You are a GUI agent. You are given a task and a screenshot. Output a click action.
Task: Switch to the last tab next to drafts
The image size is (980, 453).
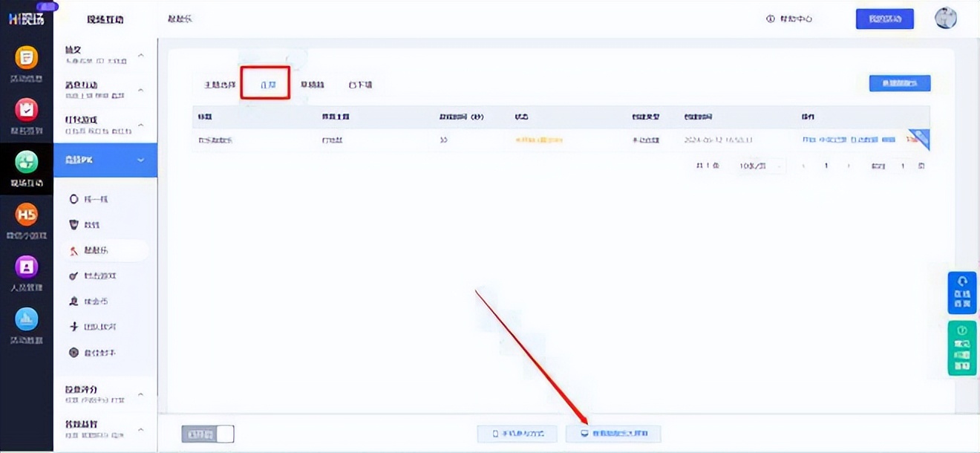tap(360, 85)
